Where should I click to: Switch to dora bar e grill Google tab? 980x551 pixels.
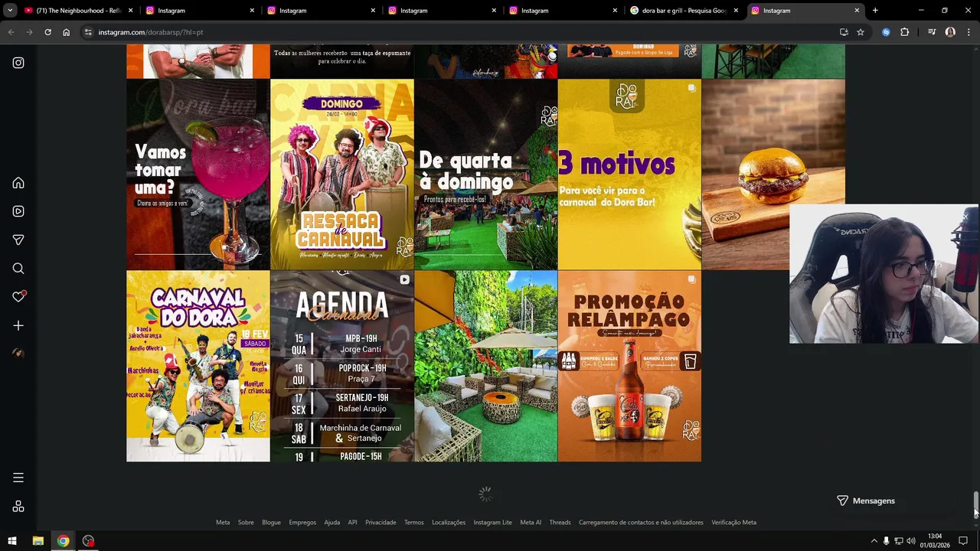684,11
